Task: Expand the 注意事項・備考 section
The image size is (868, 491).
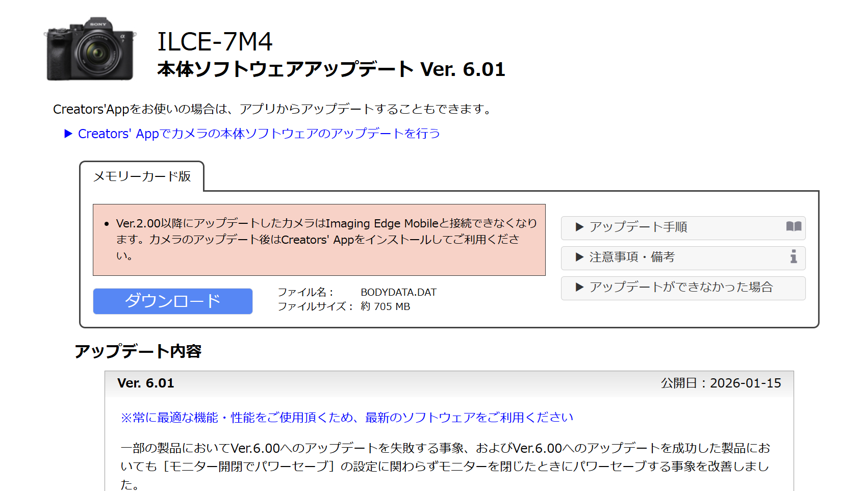Action: pos(683,258)
